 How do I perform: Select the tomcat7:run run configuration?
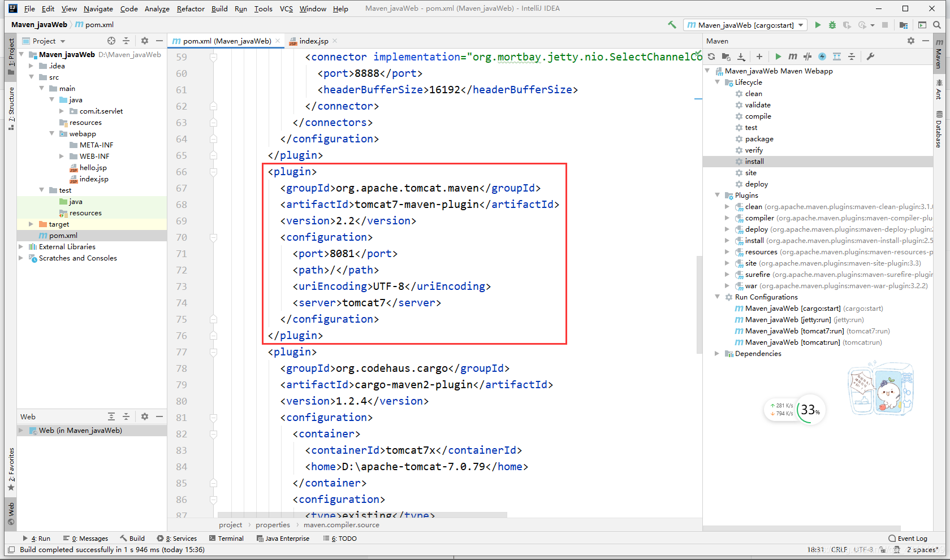pos(817,331)
